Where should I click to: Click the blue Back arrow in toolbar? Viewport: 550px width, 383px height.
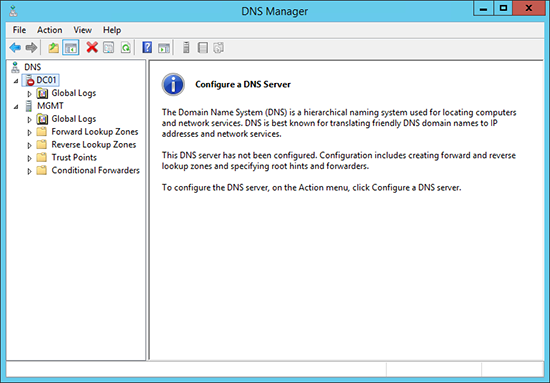(15, 47)
